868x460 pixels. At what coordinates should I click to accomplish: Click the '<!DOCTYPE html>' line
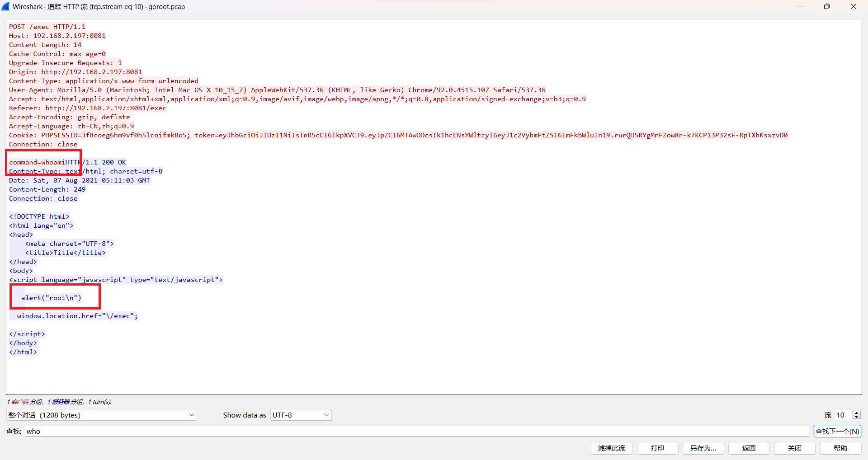click(x=39, y=216)
